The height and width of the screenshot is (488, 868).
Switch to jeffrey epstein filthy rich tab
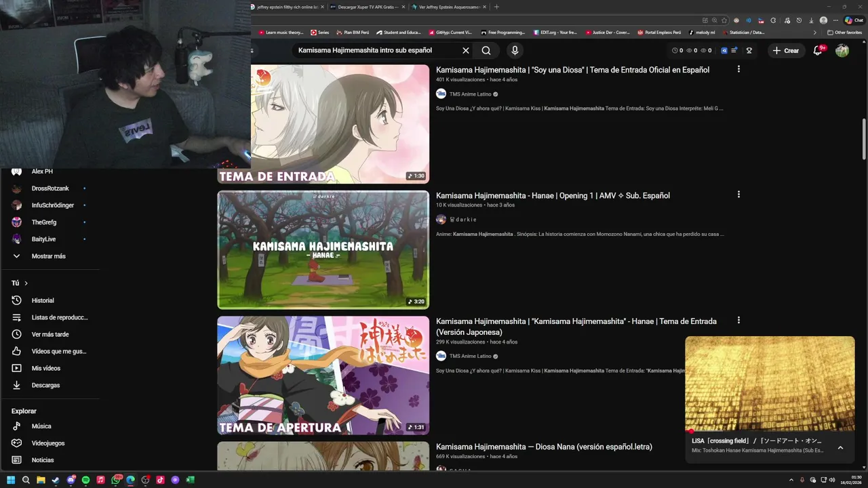[288, 7]
